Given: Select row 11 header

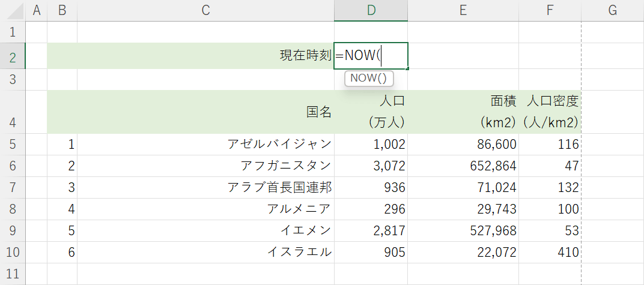Looking at the screenshot, I should 13,274.
